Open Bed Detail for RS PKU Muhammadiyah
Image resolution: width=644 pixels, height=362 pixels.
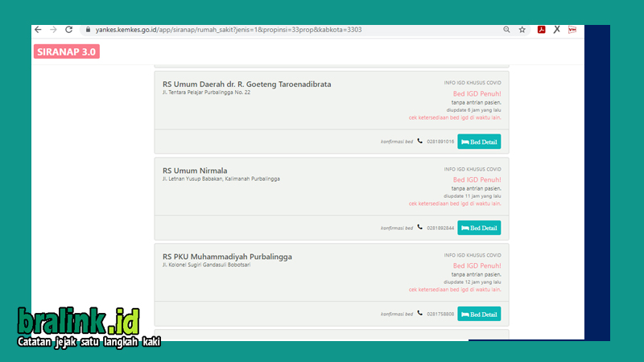point(479,314)
